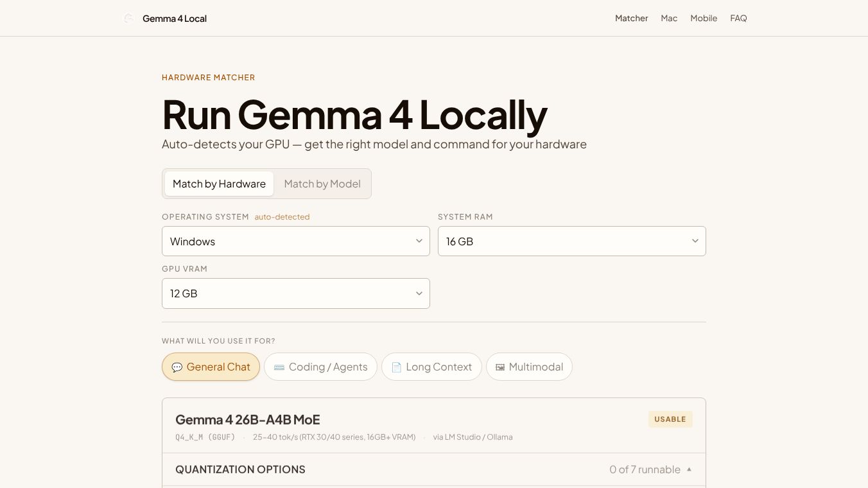Visit the Mac page link

pos(669,18)
